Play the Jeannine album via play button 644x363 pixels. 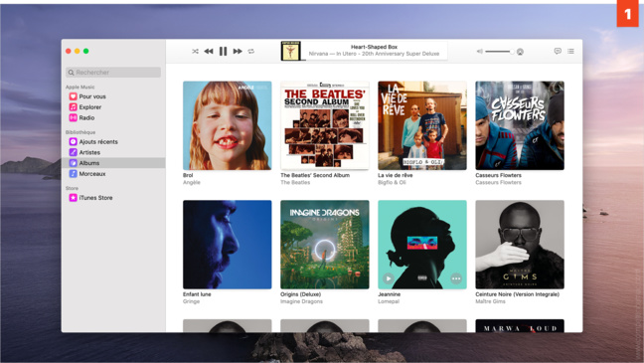pos(389,278)
